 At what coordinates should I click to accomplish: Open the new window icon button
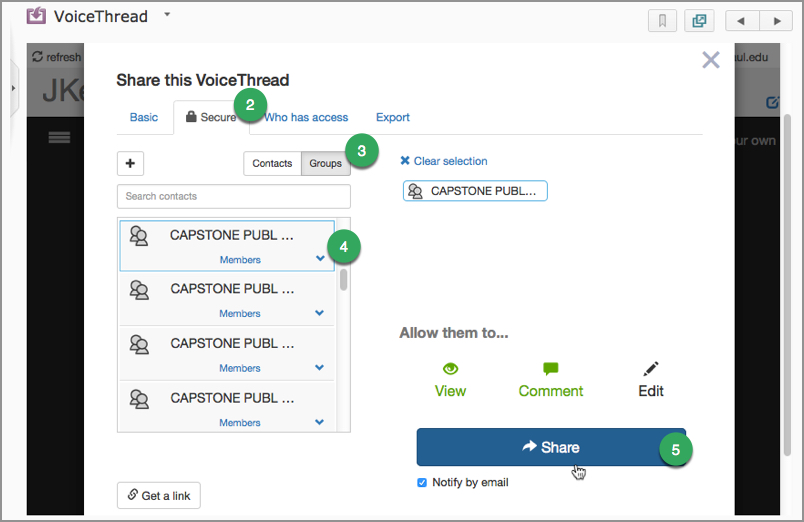pyautogui.click(x=699, y=21)
